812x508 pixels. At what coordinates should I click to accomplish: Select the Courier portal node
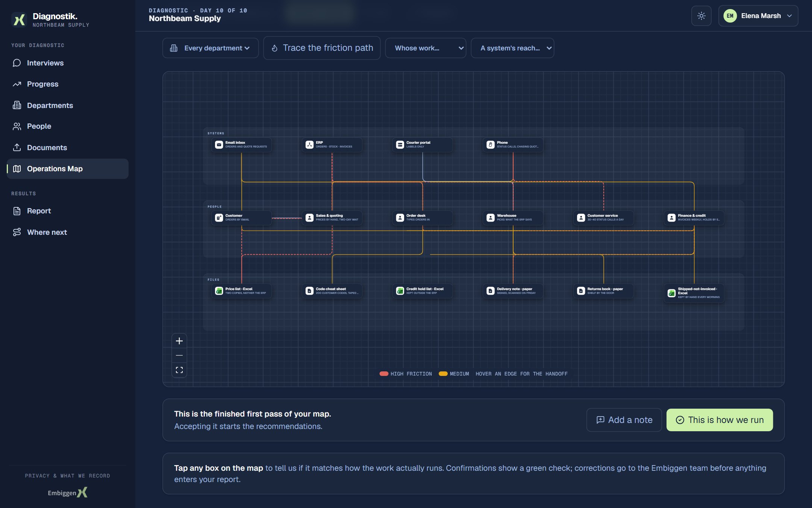pyautogui.click(x=423, y=144)
